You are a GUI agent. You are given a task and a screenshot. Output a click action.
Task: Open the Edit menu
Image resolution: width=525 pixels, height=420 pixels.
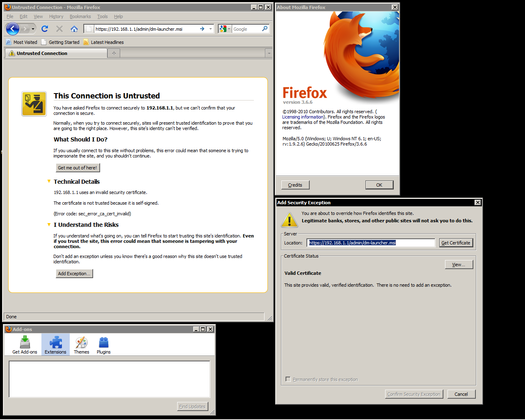23,16
